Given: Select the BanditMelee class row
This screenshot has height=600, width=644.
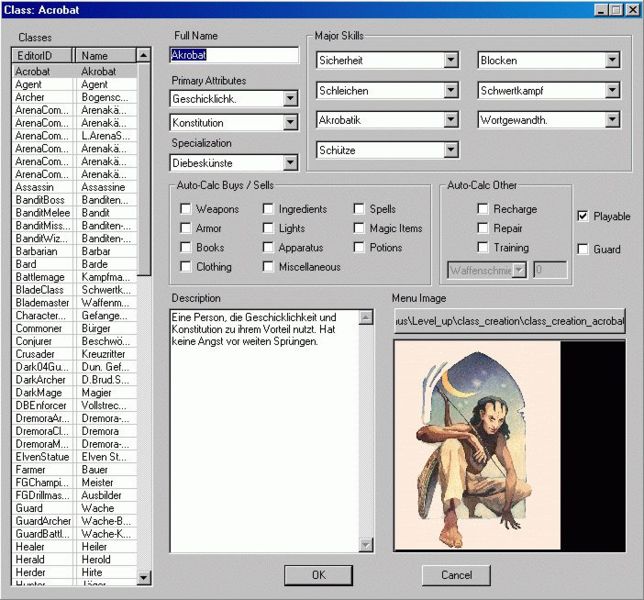Looking at the screenshot, I should (x=75, y=213).
